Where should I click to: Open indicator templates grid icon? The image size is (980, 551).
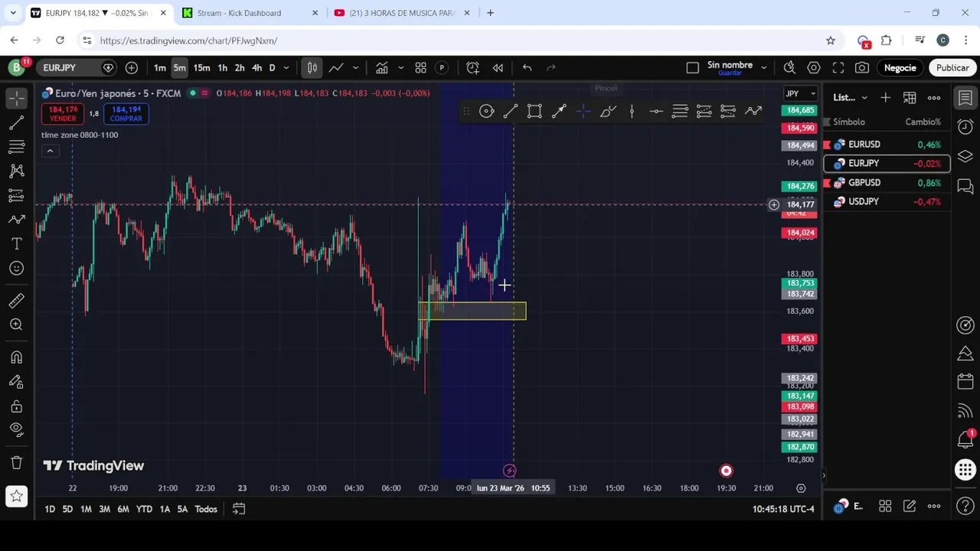(420, 67)
